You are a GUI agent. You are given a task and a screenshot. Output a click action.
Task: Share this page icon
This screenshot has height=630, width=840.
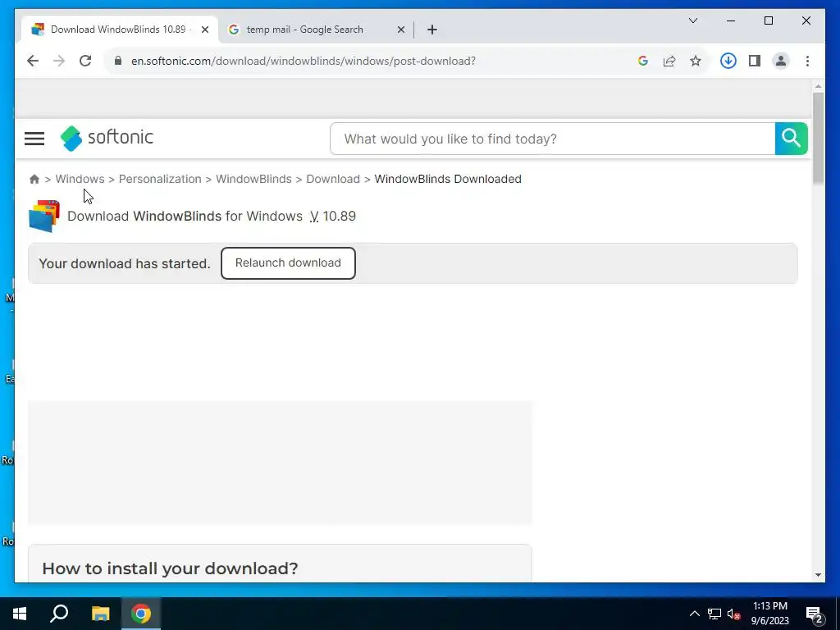669,61
